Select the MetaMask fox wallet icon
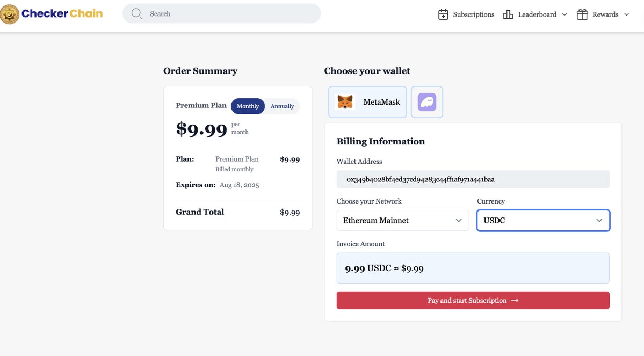 (345, 102)
